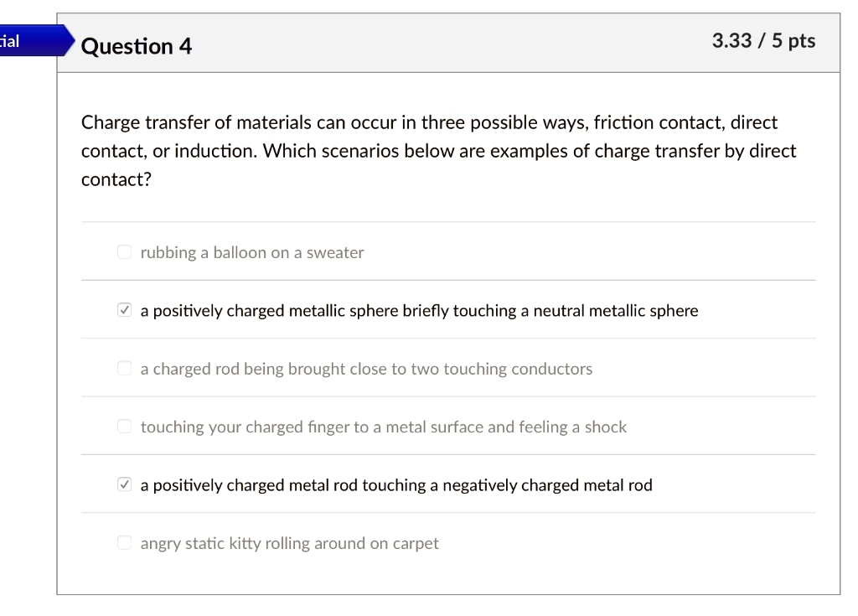Check the "angry static kitty" checkbox
The image size is (858, 616).
pos(124,543)
